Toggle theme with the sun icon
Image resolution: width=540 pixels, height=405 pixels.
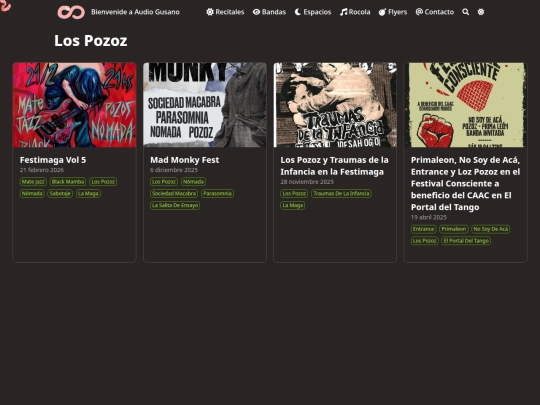[x=481, y=12]
